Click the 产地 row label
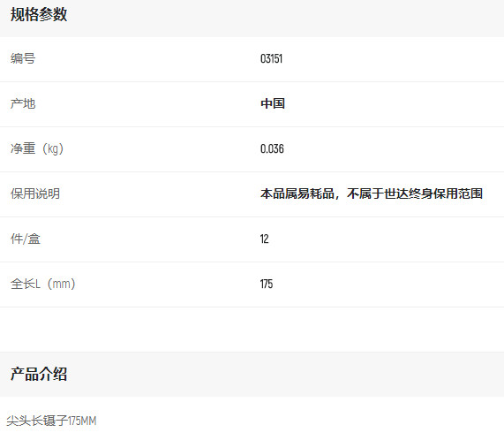Image resolution: width=504 pixels, height=440 pixels. coord(23,103)
